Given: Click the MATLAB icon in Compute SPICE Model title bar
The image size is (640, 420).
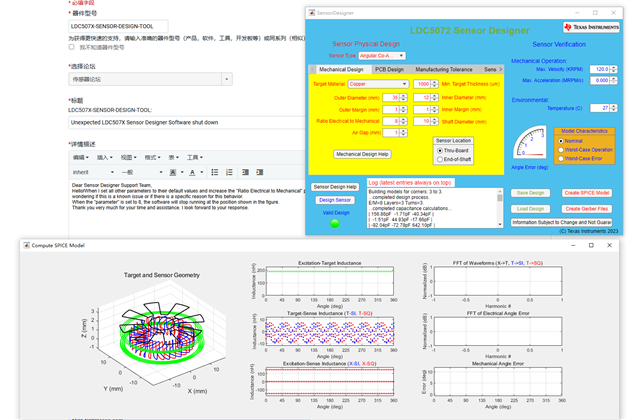Looking at the screenshot, I should tap(27, 245).
